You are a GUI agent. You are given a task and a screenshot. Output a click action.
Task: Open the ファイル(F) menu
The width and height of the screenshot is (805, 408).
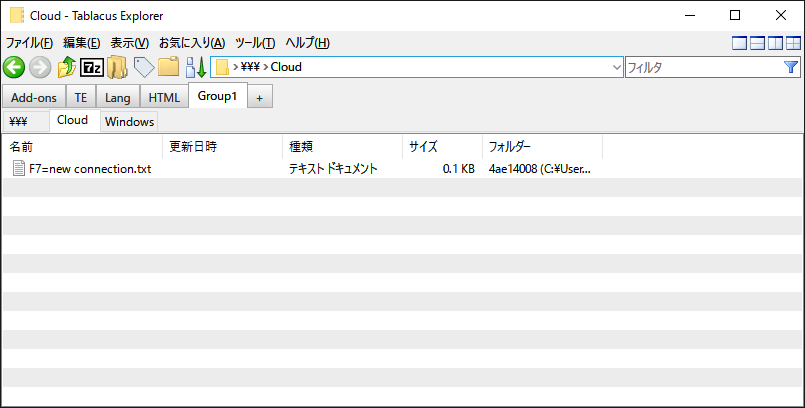29,43
